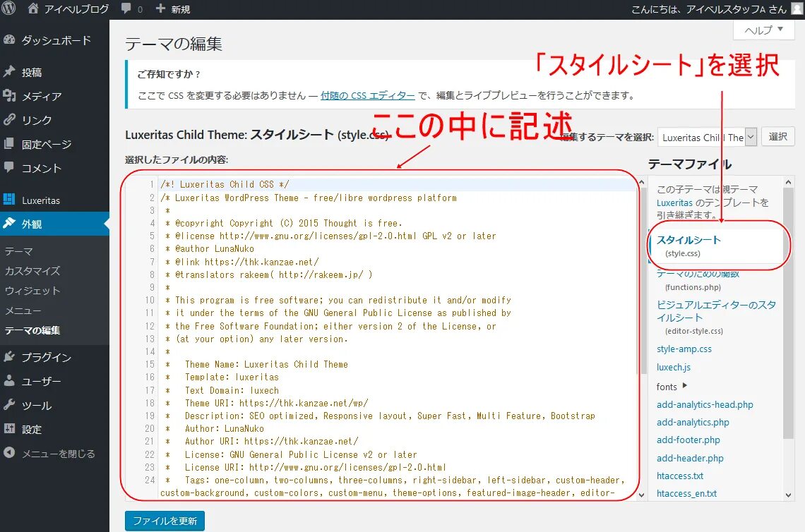Screen dimensions: 805x532
Task: Click the コメント speech bubble icon
Action: (x=9, y=167)
